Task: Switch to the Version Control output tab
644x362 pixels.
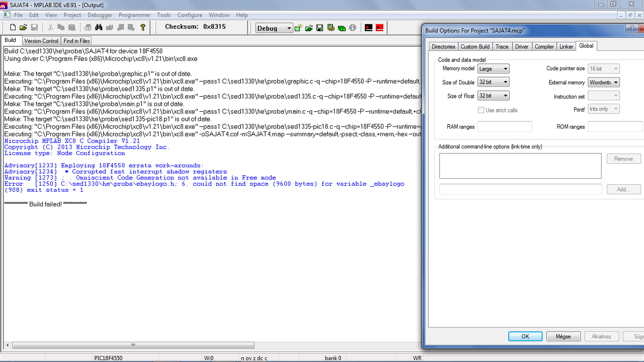Action: point(41,41)
